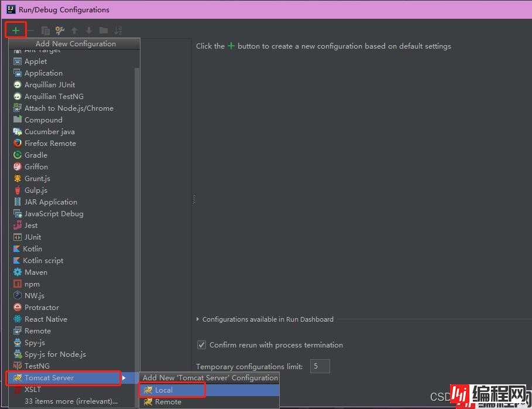Screen dimensions: 532x409
Task: Select Remote Tomcat Server option
Action: pyautogui.click(x=168, y=402)
